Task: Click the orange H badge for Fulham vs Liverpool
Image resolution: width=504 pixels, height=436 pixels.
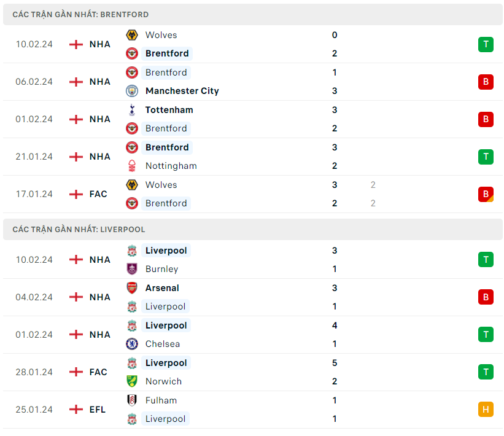Action: click(x=486, y=410)
